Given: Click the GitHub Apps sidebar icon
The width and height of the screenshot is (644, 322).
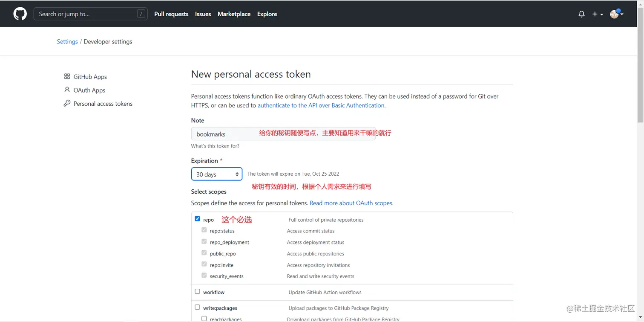Looking at the screenshot, I should coord(67,76).
